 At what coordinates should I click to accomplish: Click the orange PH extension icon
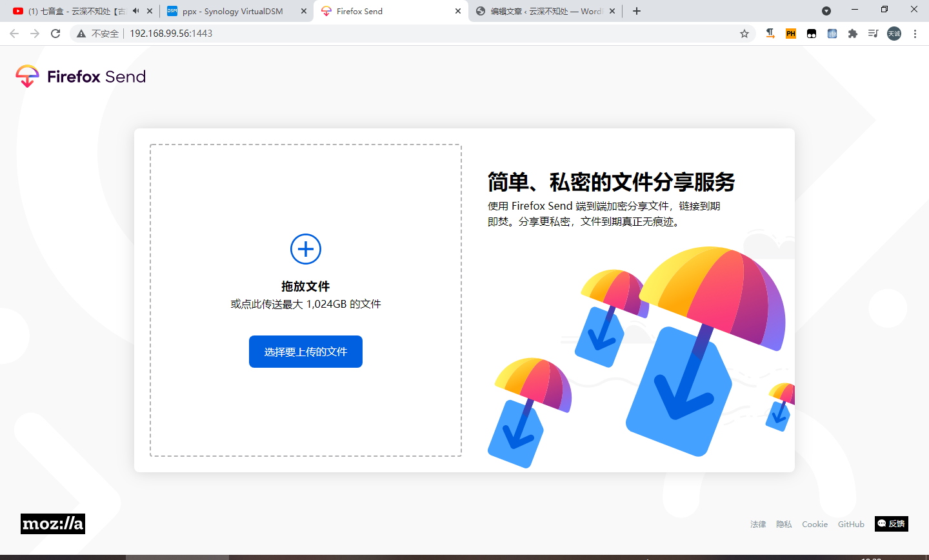tap(790, 34)
